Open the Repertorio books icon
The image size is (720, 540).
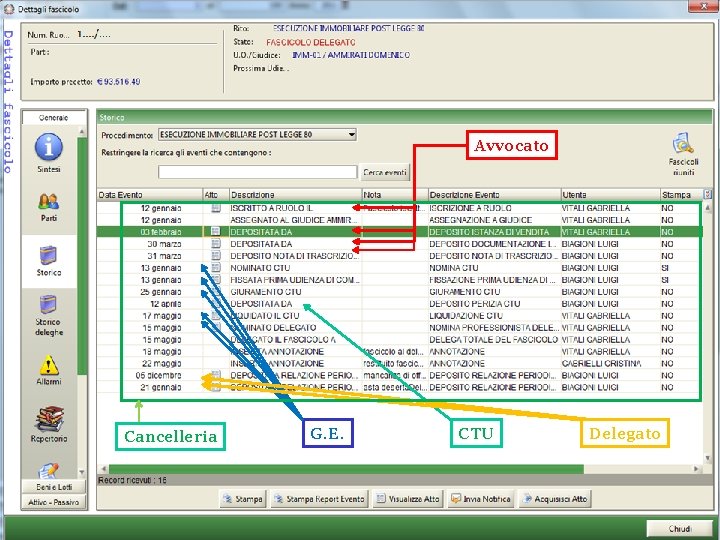49,419
